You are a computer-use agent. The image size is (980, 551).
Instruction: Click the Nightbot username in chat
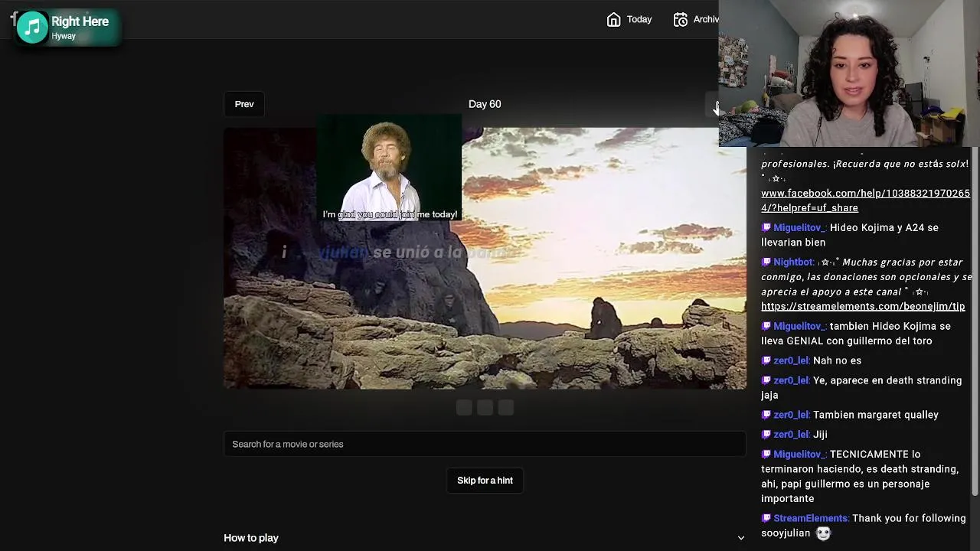point(793,262)
